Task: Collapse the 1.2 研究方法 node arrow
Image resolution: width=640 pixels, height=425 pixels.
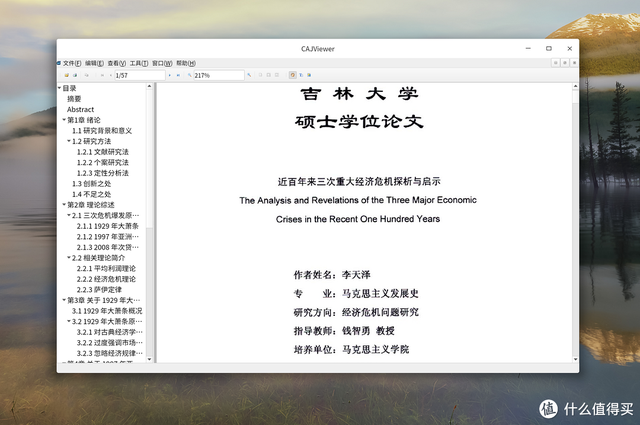Action: (x=69, y=141)
